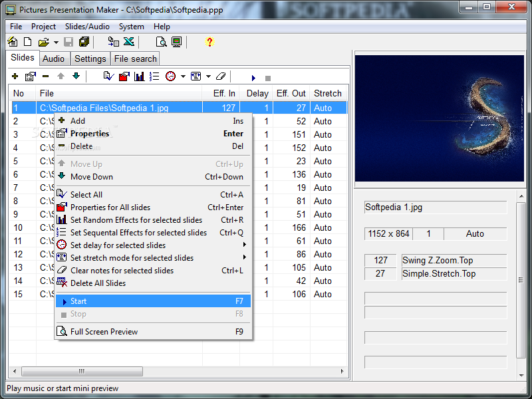Start preview with blue play toolbar button
Image resolution: width=532 pixels, height=399 pixels.
pos(253,78)
